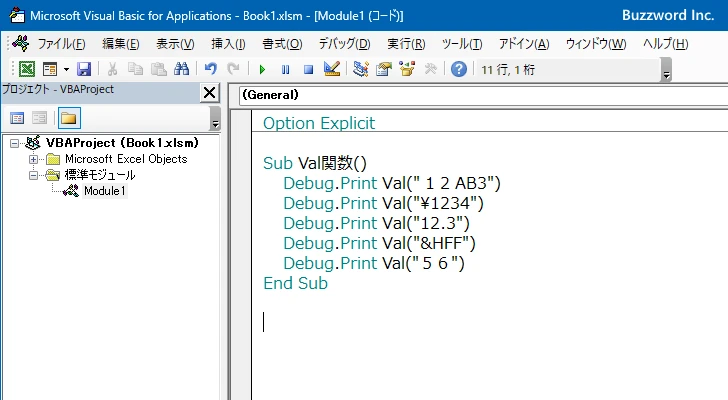The width and height of the screenshot is (728, 400).
Task: Open the デバッグ(D) menu
Action: click(x=344, y=44)
